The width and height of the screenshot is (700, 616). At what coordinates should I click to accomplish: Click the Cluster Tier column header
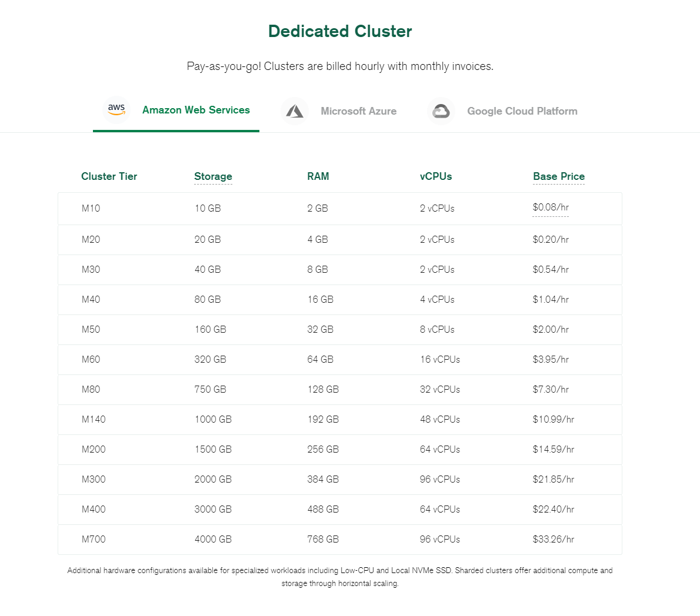tap(109, 176)
